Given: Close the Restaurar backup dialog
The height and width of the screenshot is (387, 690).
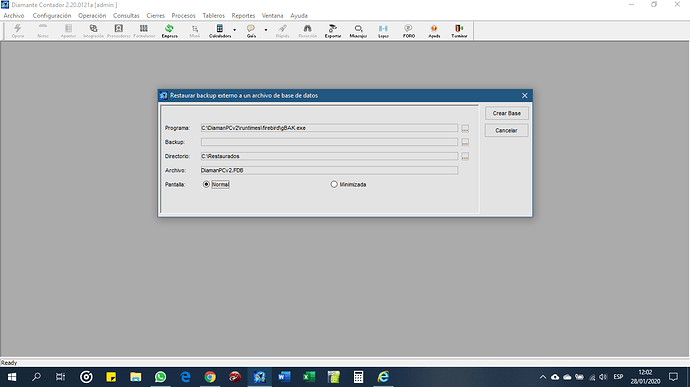Looking at the screenshot, I should click(x=525, y=96).
